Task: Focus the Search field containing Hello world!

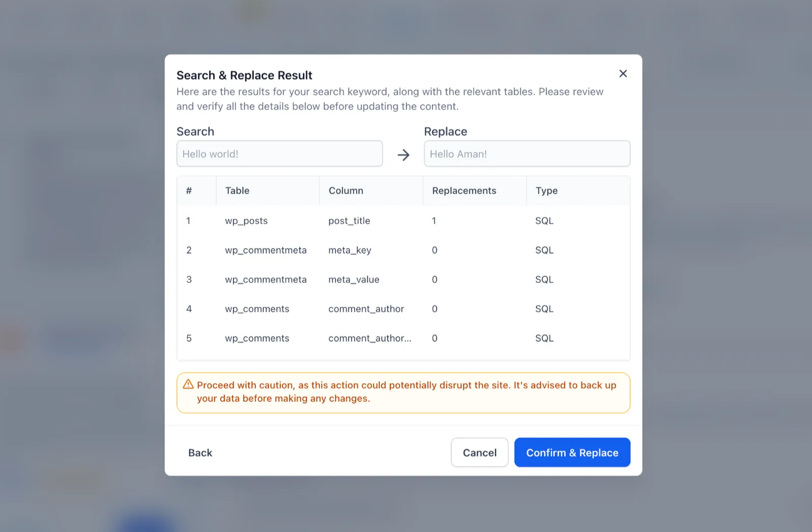Action: (280, 154)
